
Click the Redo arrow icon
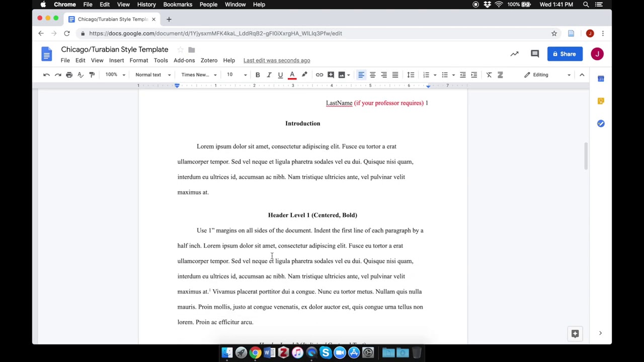(58, 75)
